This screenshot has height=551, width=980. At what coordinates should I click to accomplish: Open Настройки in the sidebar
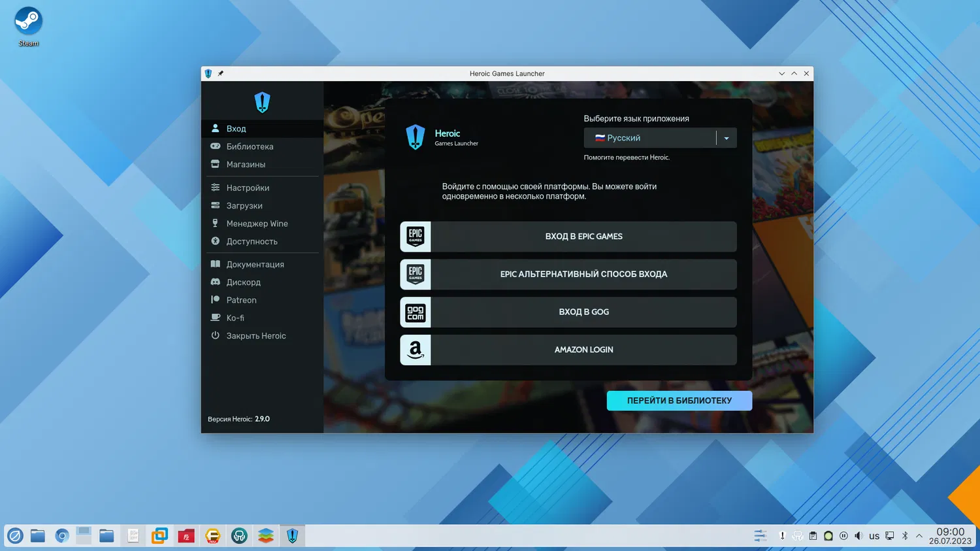[x=262, y=188]
